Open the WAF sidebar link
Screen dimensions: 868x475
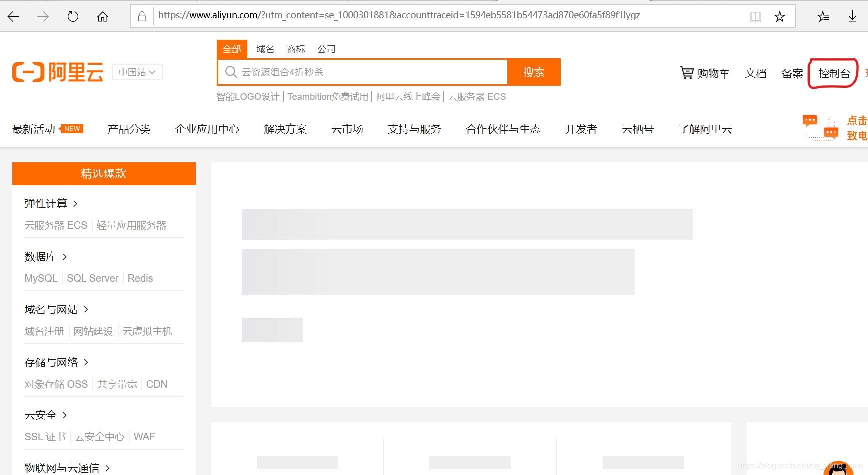pos(144,437)
